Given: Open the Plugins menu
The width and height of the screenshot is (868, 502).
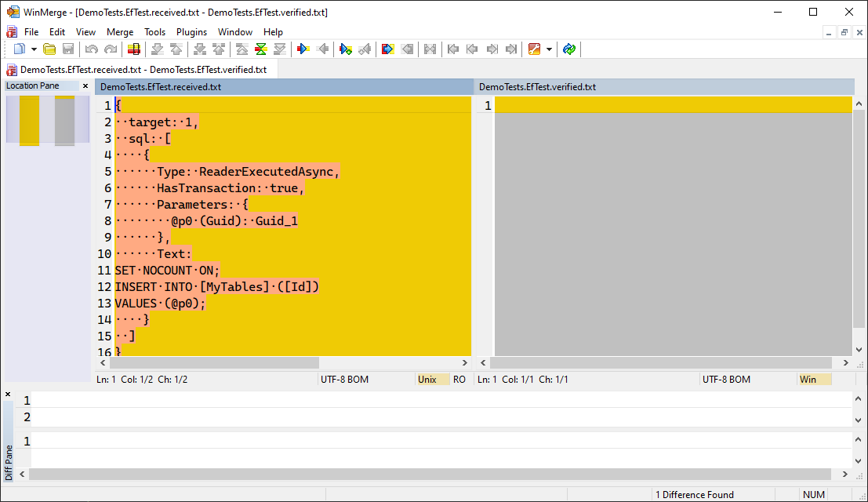Looking at the screenshot, I should click(191, 32).
